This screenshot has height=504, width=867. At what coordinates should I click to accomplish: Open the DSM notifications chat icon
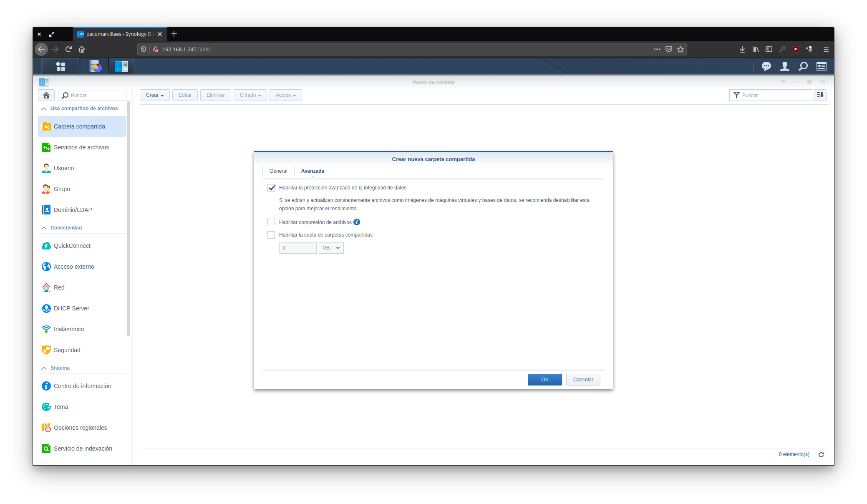click(x=766, y=66)
